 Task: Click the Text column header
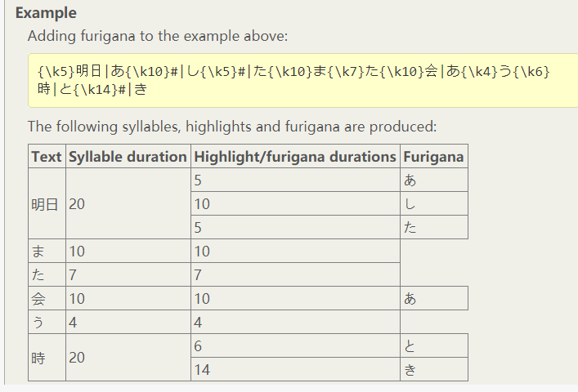tap(47, 157)
